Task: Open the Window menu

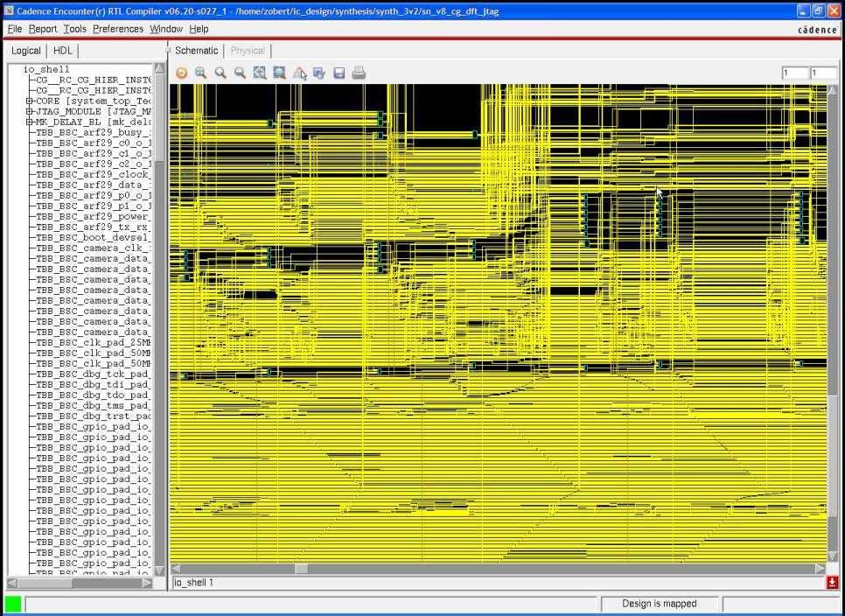Action: 166,29
